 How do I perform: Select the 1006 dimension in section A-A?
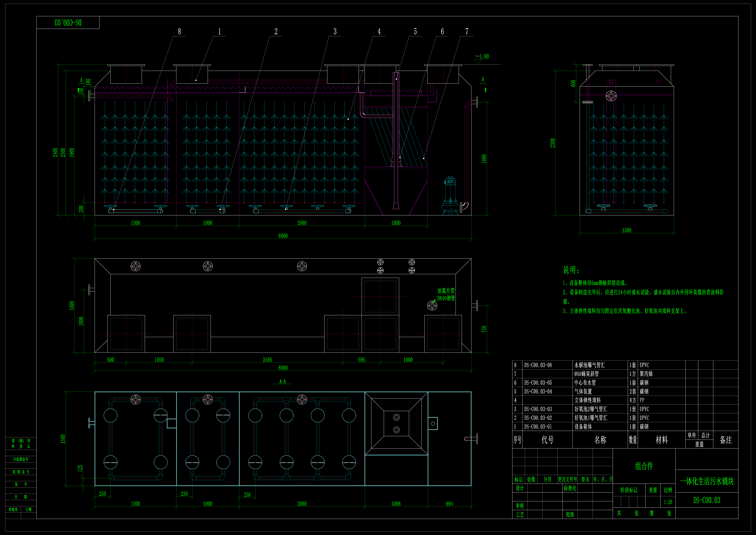(396, 504)
